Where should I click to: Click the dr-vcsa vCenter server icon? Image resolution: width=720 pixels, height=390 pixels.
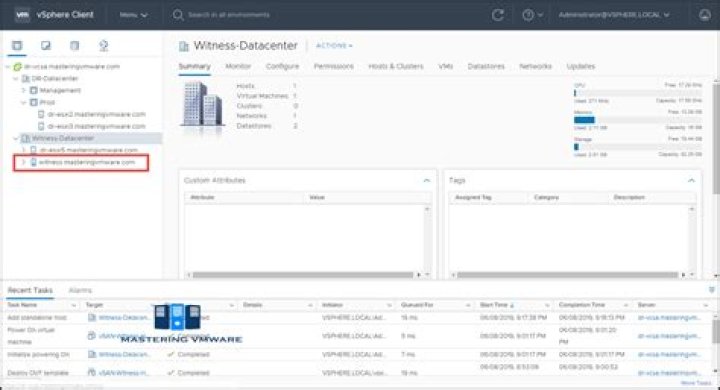[17, 67]
